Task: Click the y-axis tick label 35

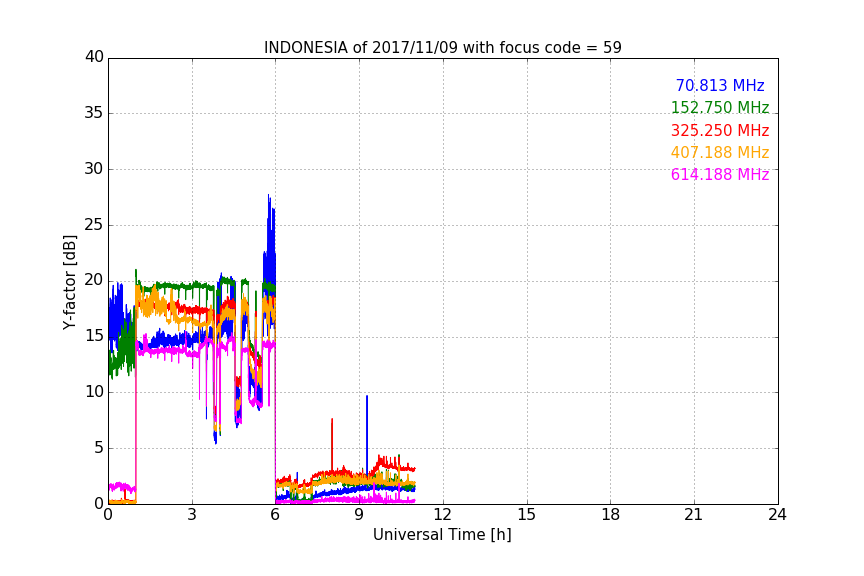Action: [94, 113]
